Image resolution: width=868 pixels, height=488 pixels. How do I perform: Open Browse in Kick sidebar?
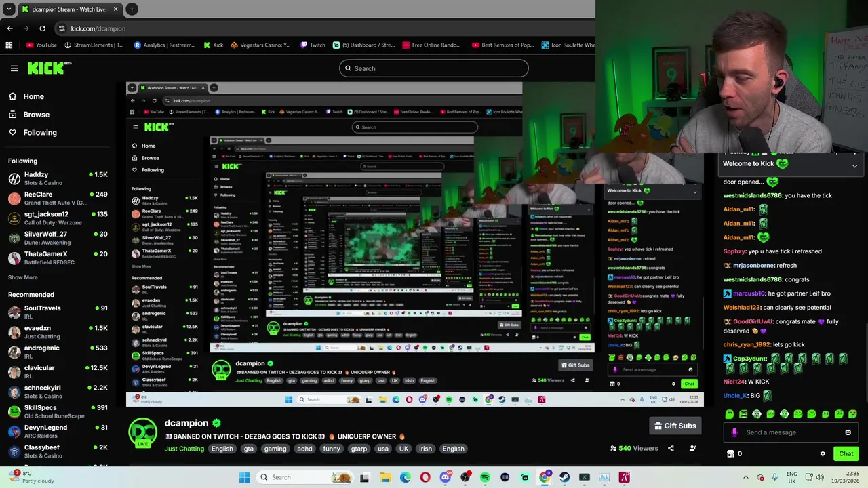tap(29, 115)
